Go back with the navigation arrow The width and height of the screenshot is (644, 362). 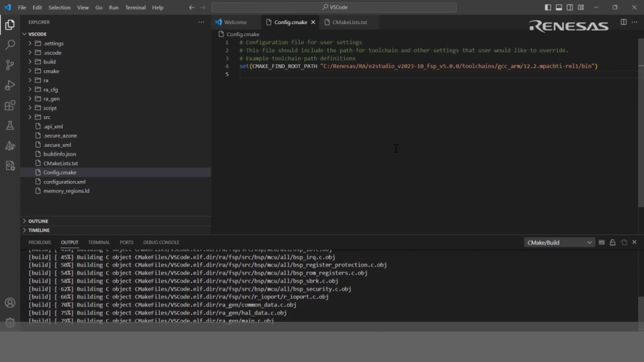pos(192,7)
